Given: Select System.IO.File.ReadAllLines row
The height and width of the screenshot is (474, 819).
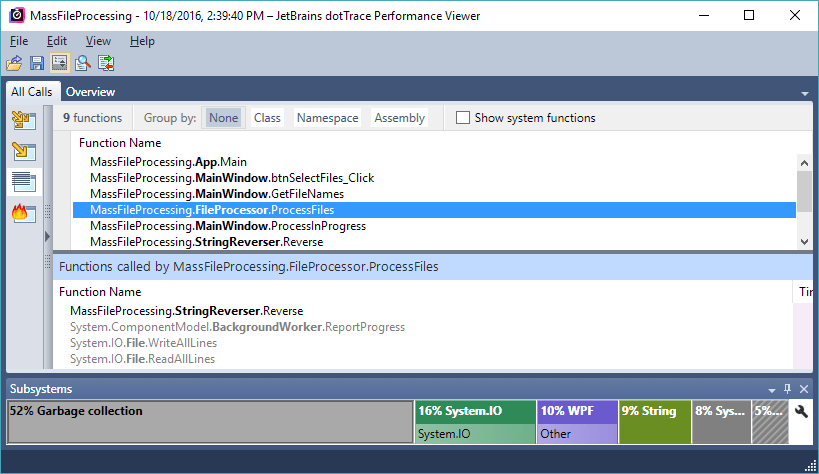Looking at the screenshot, I should click(x=423, y=359).
